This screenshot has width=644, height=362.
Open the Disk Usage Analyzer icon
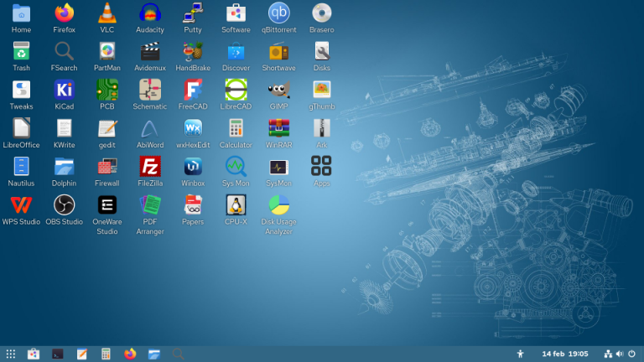click(278, 205)
